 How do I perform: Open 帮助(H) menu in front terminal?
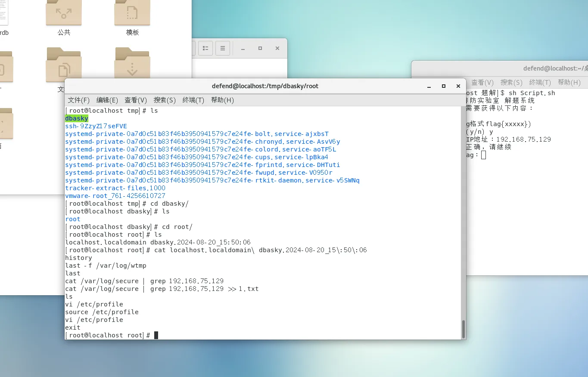point(222,100)
